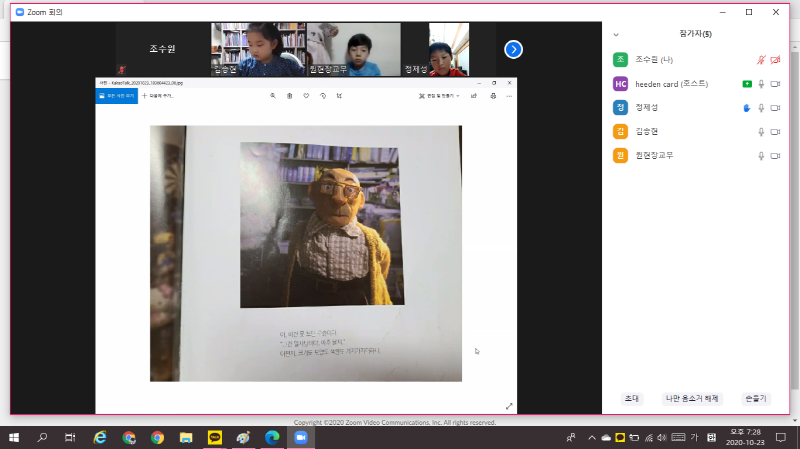Click the camera icon for heeden card
This screenshot has width=800, height=449.
(x=775, y=84)
